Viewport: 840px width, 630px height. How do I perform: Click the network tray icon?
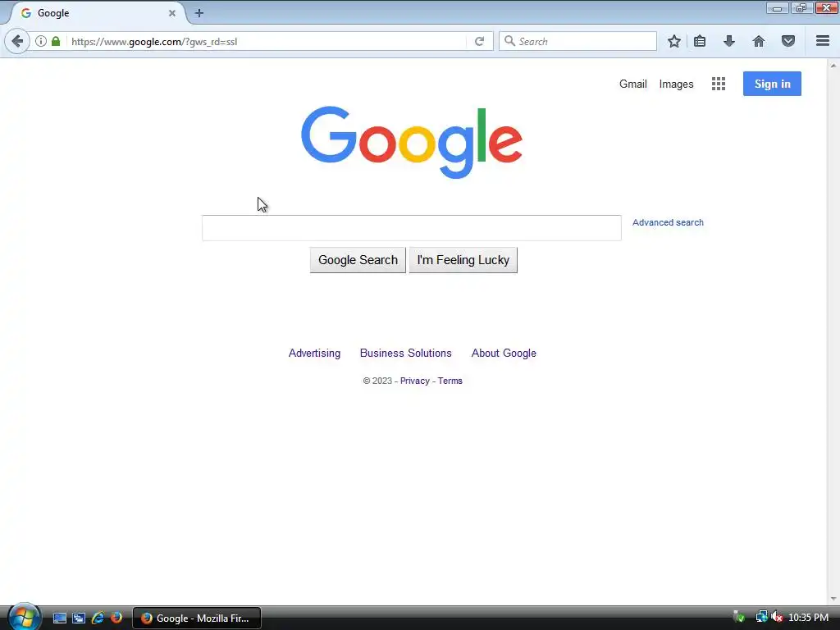[761, 617]
